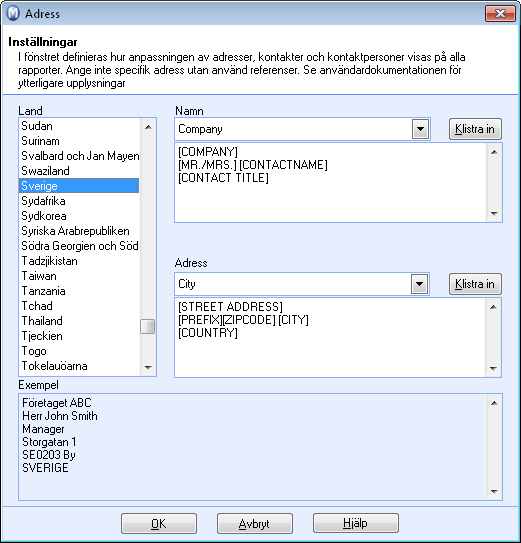Viewport: 521px width, 543px height.
Task: Open the Namn Company dropdown arrow
Action: (x=420, y=129)
